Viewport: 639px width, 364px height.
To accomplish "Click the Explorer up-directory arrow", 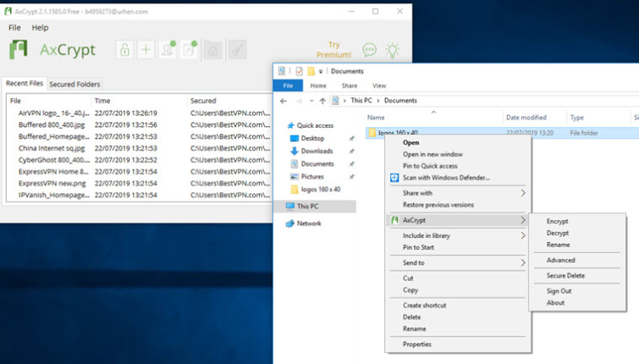I will [322, 101].
